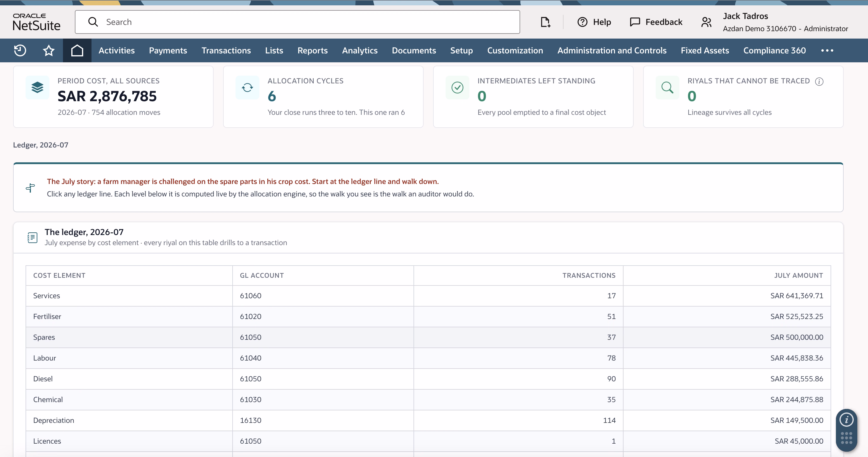Click the SAR 288,555.86 Diesel amount
Viewport: 868px width, 457px height.
point(797,379)
